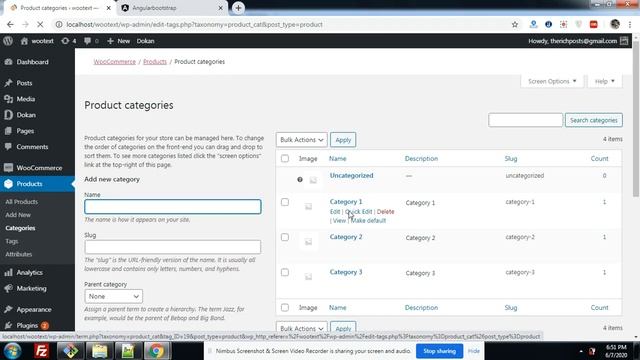Open the wootest site home link
Viewport: 640px width, 360px height.
(x=37, y=41)
